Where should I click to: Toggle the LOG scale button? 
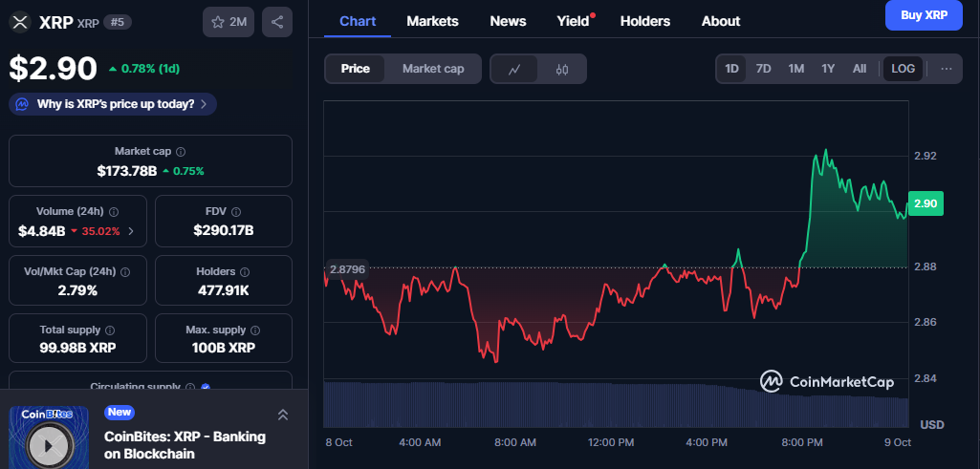click(x=903, y=69)
